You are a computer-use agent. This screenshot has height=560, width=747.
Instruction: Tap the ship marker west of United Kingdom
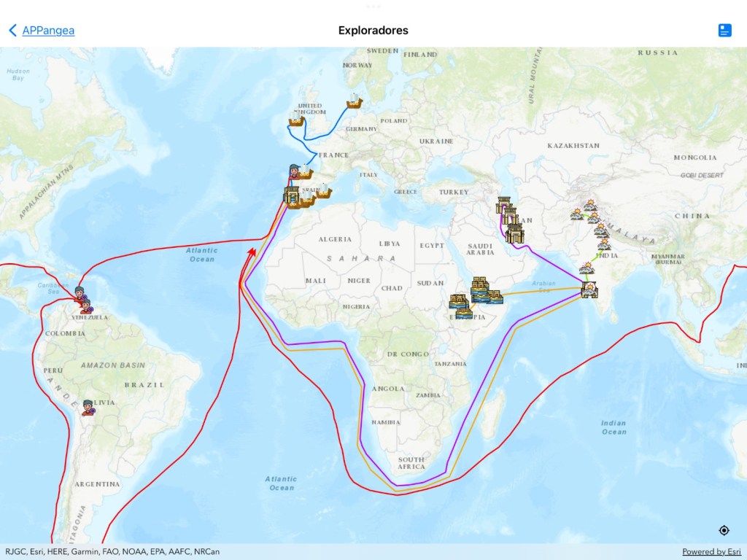296,120
